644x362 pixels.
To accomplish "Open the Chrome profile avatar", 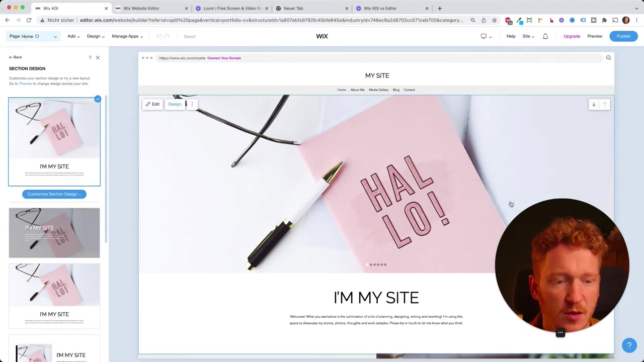I will tap(626, 20).
